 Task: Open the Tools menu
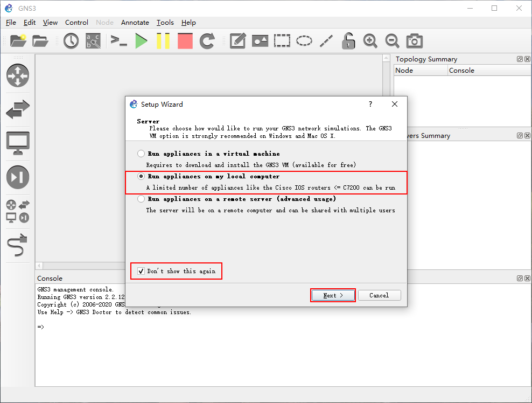[x=165, y=23]
